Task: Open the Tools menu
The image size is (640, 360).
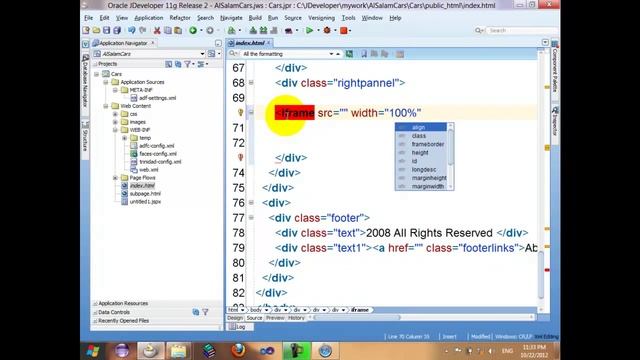Action: pos(348,18)
